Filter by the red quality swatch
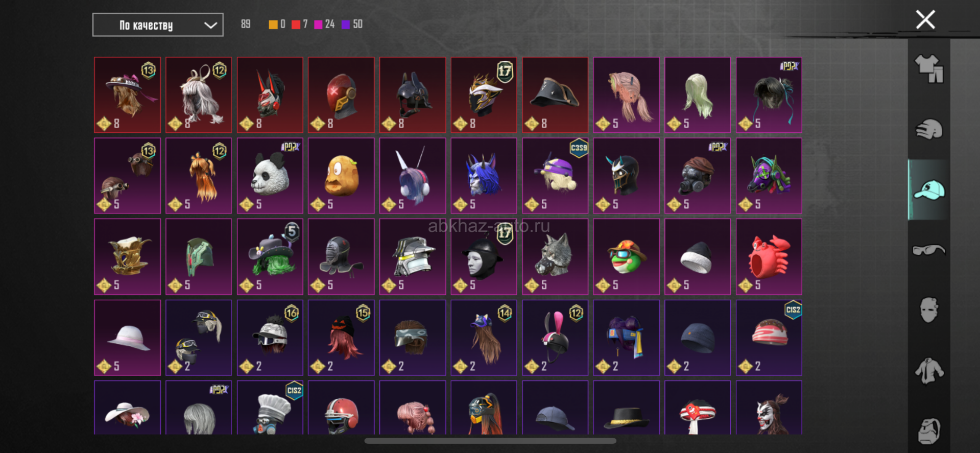The height and width of the screenshot is (453, 980). [x=296, y=25]
